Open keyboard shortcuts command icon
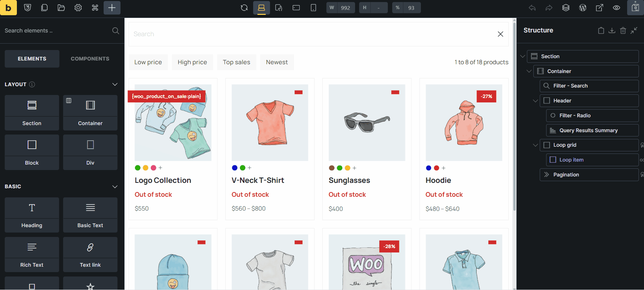644x290 pixels. click(95, 7)
